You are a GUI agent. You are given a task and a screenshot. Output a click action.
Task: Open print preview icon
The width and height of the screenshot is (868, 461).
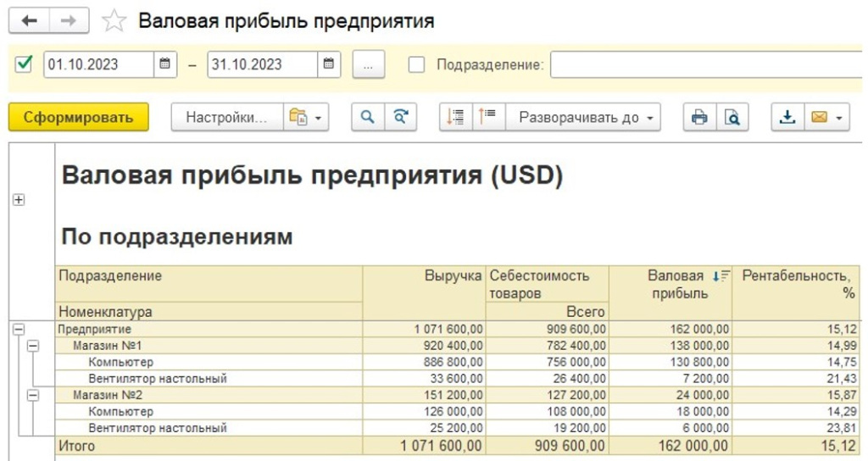[732, 117]
